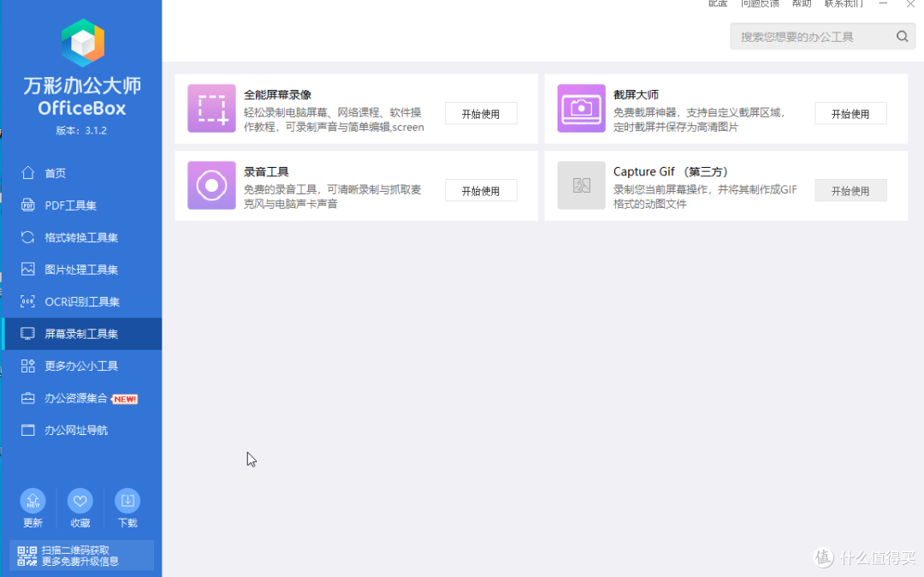Viewport: 924px width, 577px height.
Task: Click the 全能屏幕录像 purple selection icon
Action: pyautogui.click(x=211, y=109)
